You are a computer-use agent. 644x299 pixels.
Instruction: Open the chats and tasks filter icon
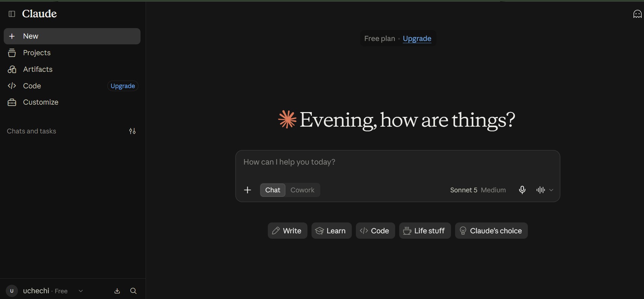click(x=132, y=131)
